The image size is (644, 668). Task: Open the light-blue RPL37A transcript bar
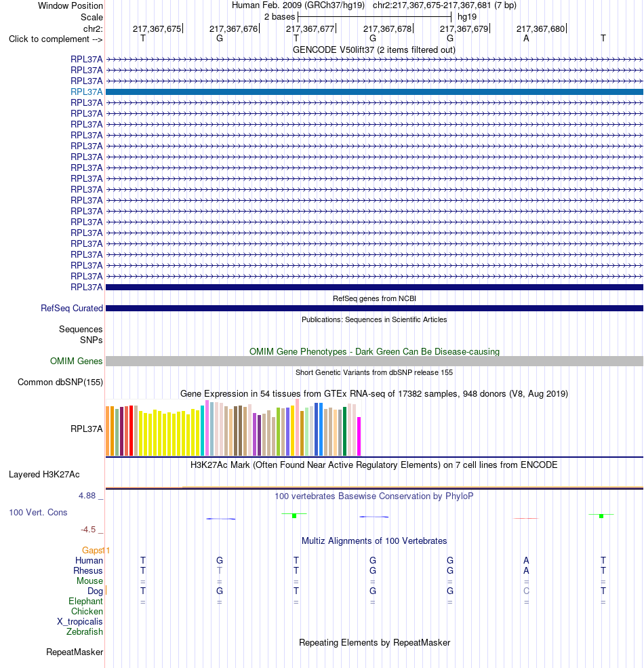tap(374, 92)
